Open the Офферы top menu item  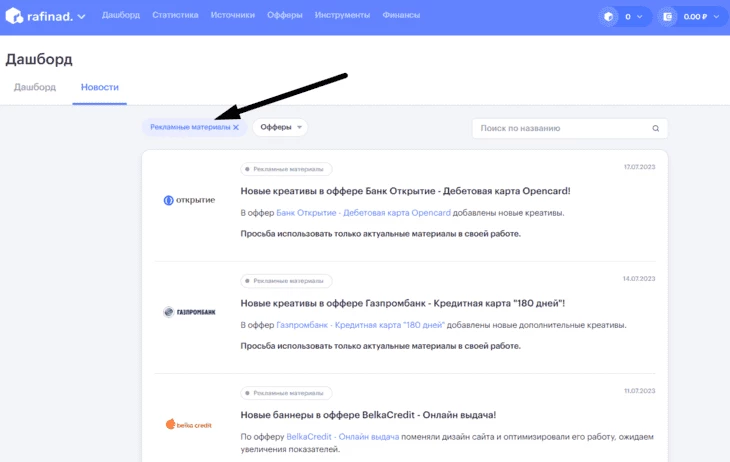284,15
